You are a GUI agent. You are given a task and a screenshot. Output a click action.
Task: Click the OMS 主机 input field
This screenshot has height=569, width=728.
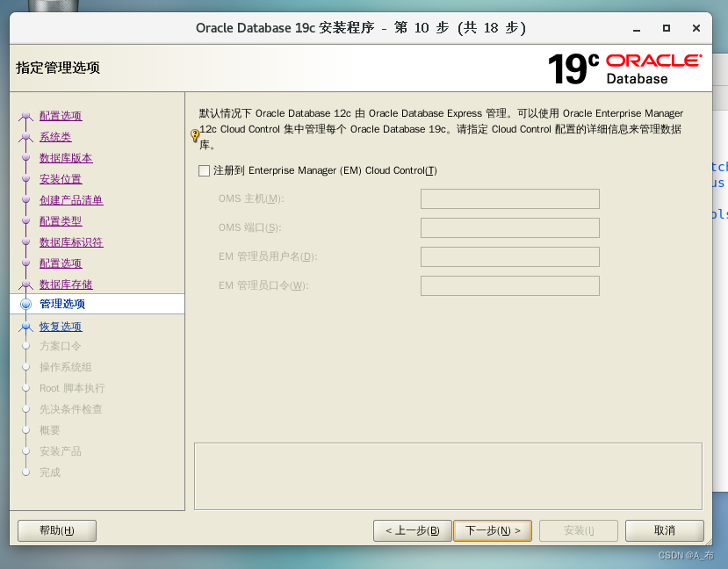pyautogui.click(x=510, y=198)
